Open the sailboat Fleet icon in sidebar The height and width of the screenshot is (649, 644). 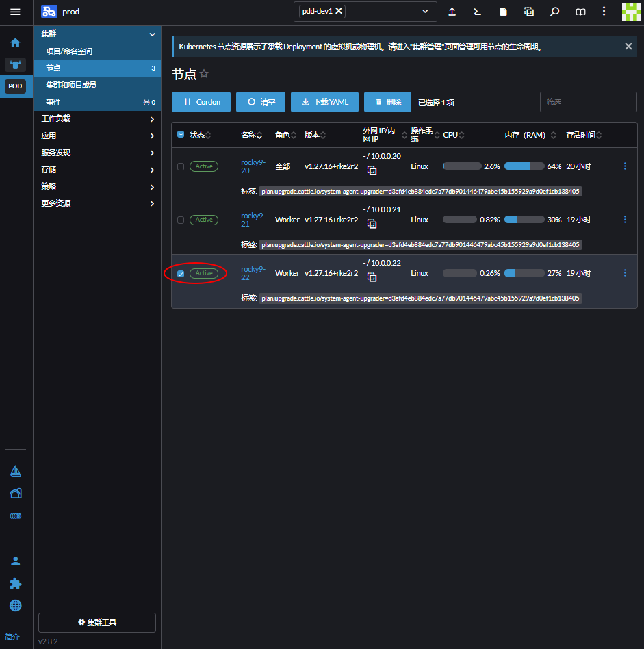pyautogui.click(x=16, y=471)
